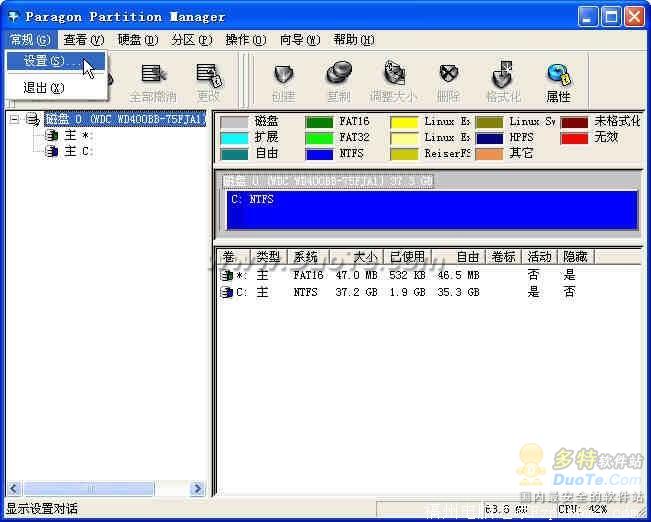
Task: Click the CPU: 42% status bar entry
Action: point(582,509)
